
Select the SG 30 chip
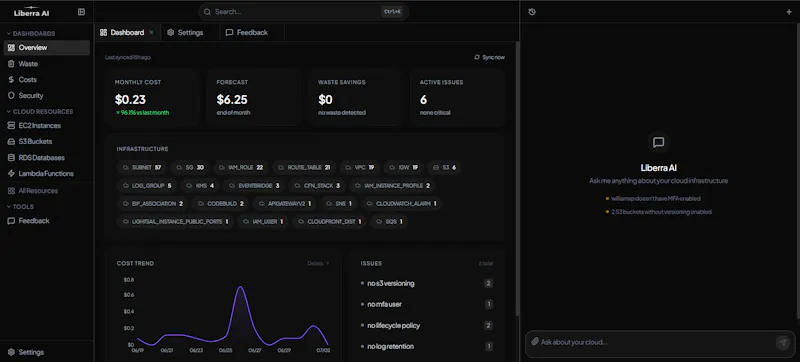tap(190, 167)
